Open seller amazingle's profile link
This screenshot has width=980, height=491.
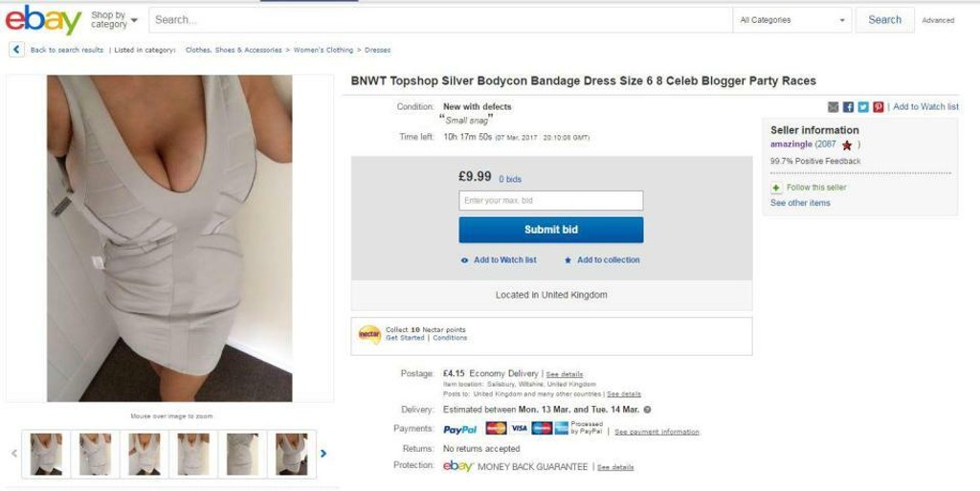click(791, 145)
